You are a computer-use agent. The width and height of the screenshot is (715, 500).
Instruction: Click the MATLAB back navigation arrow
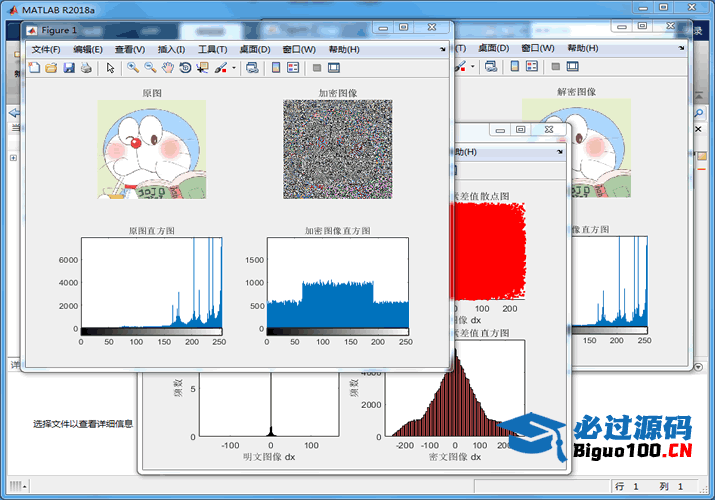pos(14,113)
